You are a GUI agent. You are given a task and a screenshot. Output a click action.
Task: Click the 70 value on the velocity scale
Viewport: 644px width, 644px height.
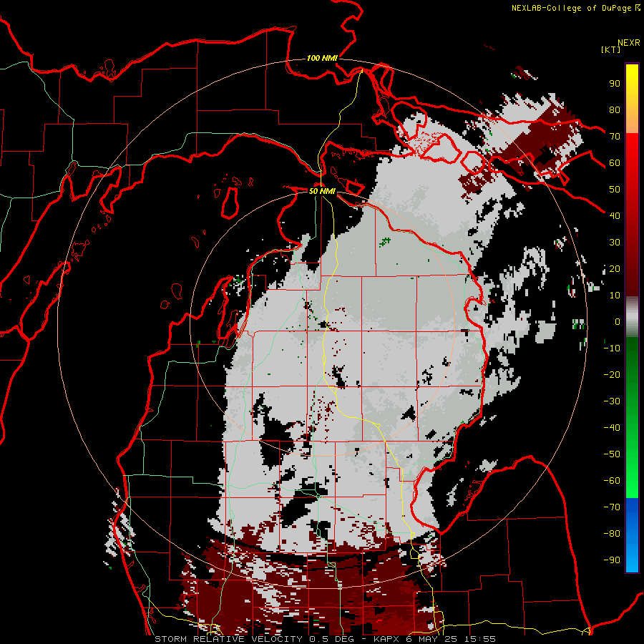(x=615, y=137)
